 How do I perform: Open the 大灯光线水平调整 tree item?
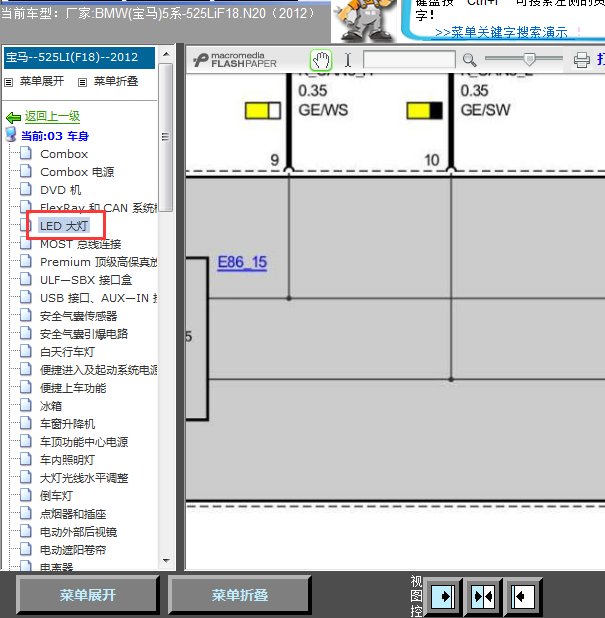(x=84, y=478)
